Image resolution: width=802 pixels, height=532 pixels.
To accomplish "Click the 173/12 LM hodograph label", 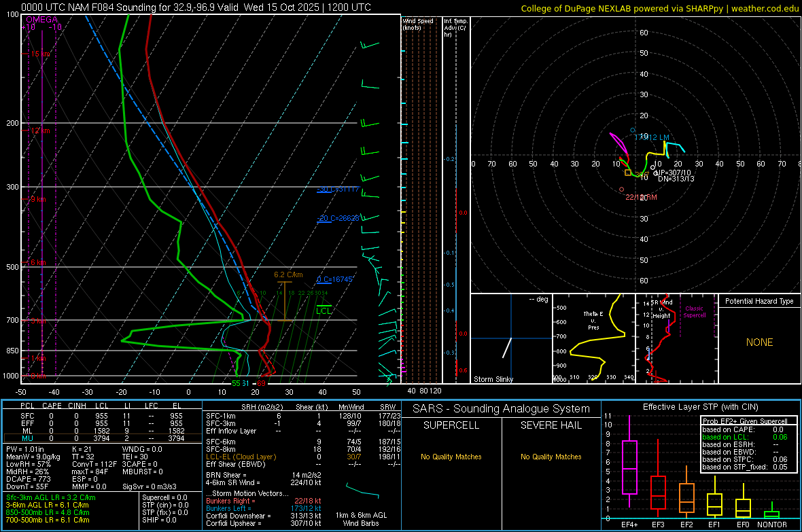I will tap(652, 137).
